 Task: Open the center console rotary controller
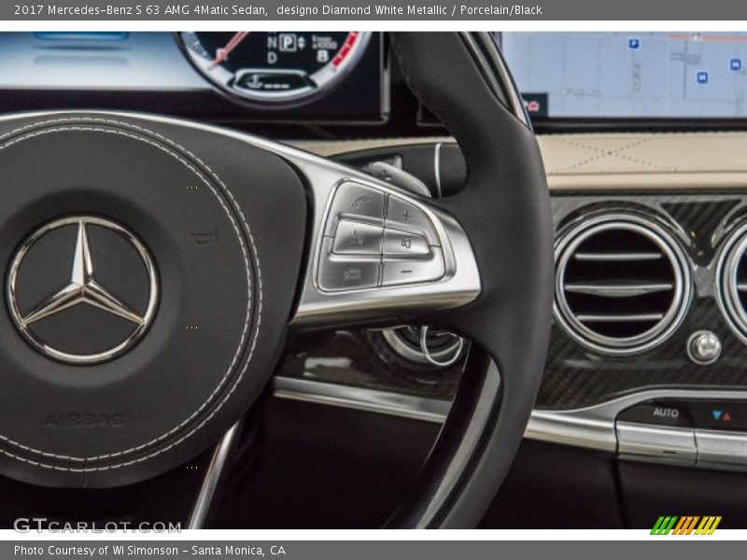[705, 348]
